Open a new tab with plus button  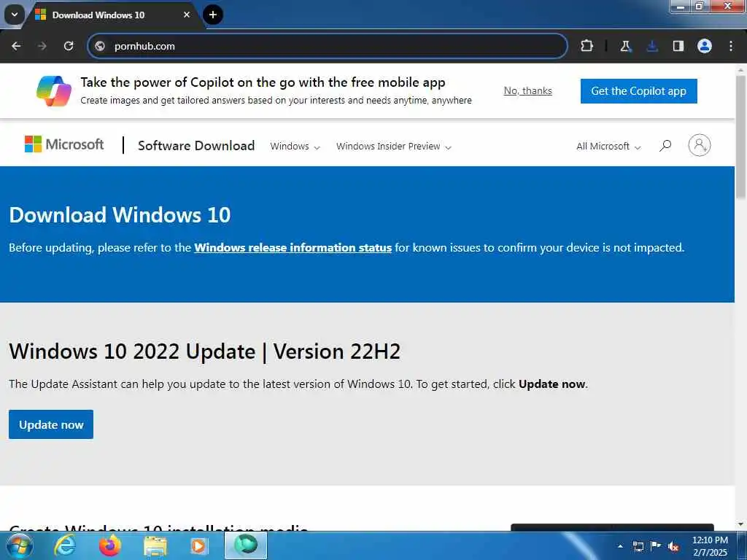pos(213,15)
